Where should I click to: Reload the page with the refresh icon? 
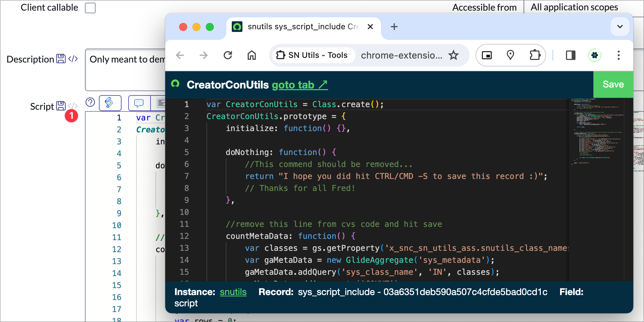tap(228, 55)
